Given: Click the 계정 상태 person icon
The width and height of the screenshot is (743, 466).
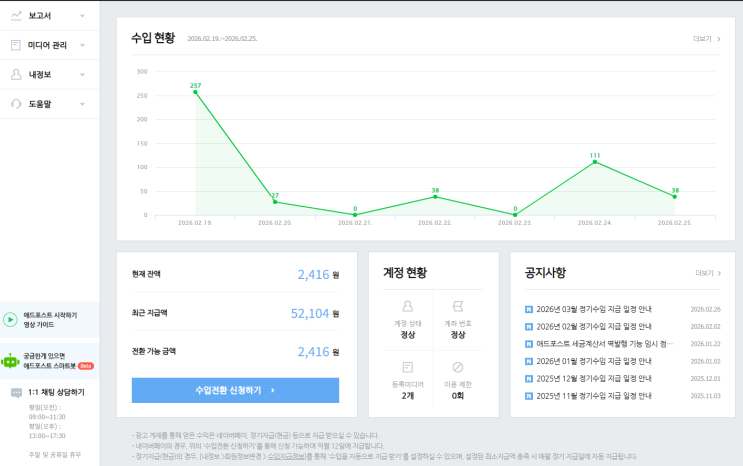Looking at the screenshot, I should 408,306.
